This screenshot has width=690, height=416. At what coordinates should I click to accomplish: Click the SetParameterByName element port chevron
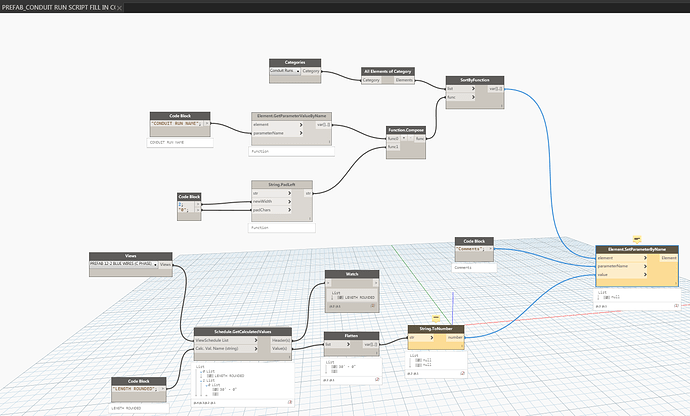pos(646,258)
